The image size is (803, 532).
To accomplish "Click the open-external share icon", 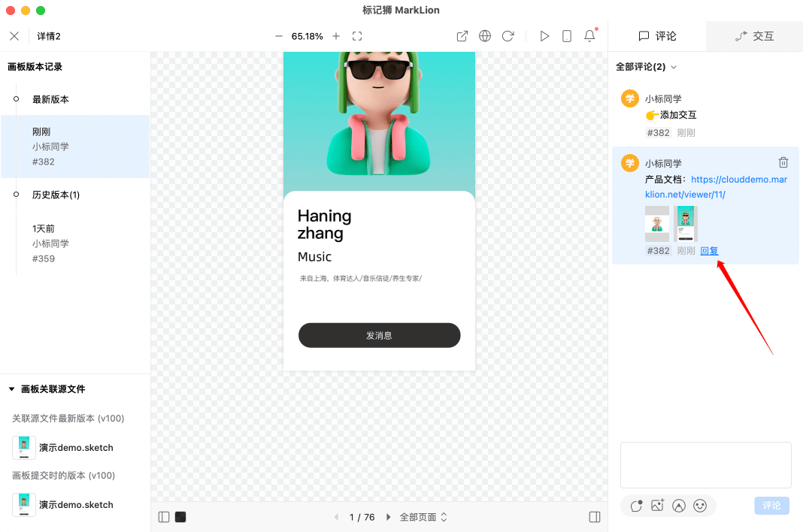I will 462,36.
